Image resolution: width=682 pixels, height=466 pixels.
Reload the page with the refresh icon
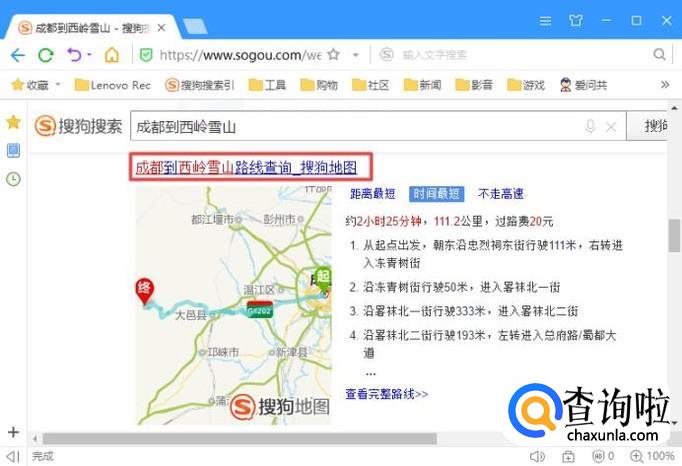pos(45,55)
